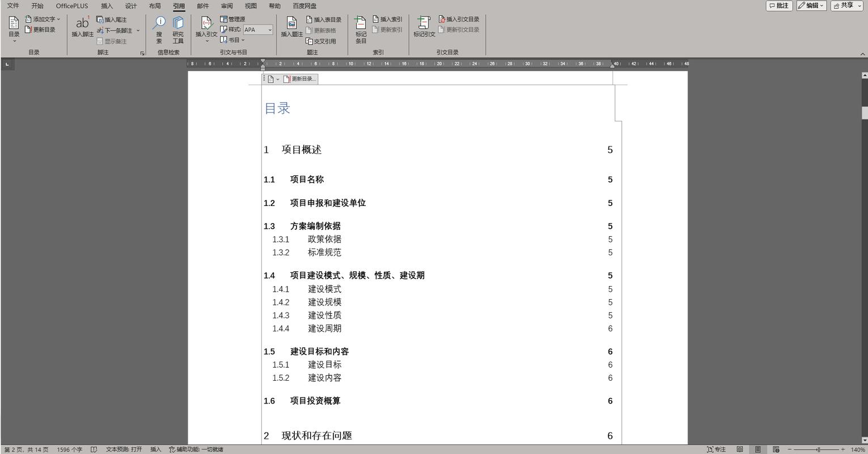Viewport: 868px width, 454px height.
Task: Switch to Print Layout view icon
Action: point(758,449)
